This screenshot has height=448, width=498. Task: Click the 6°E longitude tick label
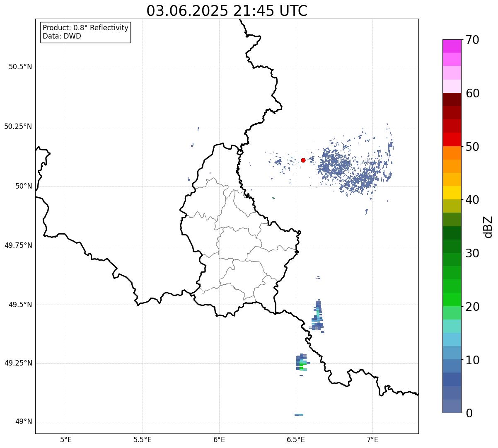point(219,439)
